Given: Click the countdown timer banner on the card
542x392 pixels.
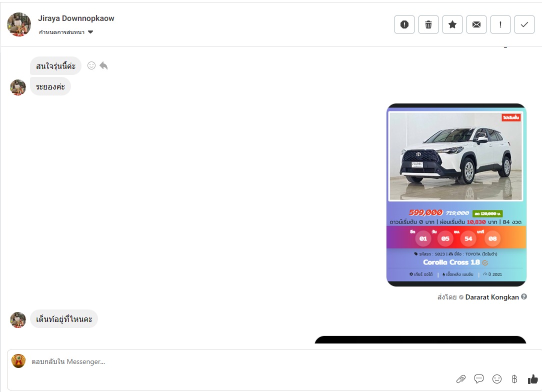Looking at the screenshot, I should pos(456,237).
